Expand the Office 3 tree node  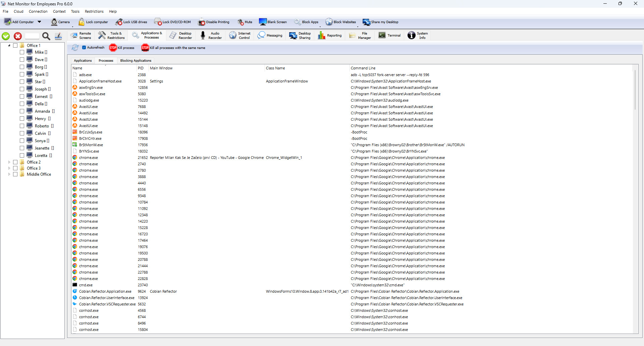coord(9,168)
